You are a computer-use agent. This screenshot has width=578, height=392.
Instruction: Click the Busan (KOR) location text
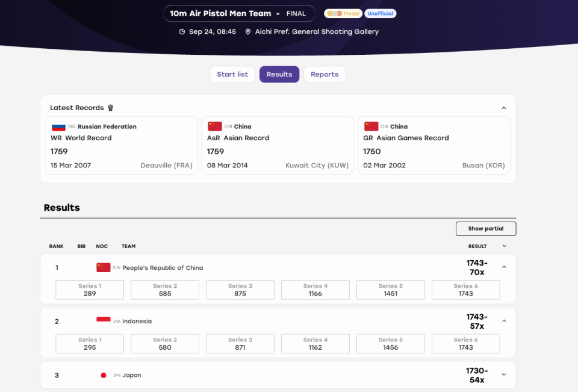[x=483, y=166]
